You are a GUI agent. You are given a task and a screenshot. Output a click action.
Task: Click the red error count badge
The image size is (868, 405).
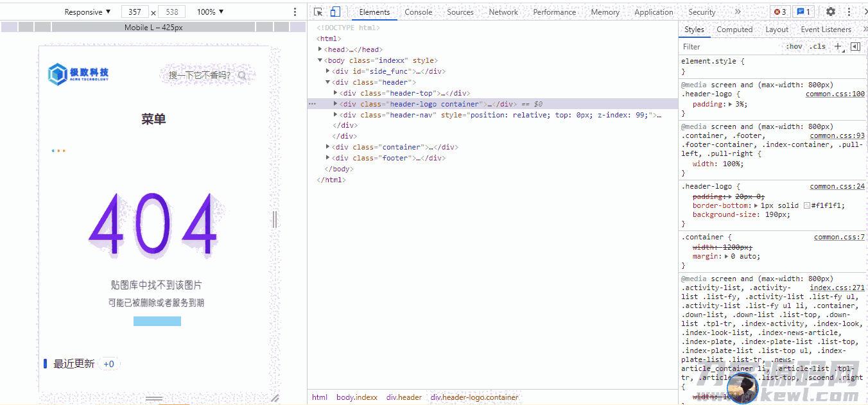[x=780, y=12]
